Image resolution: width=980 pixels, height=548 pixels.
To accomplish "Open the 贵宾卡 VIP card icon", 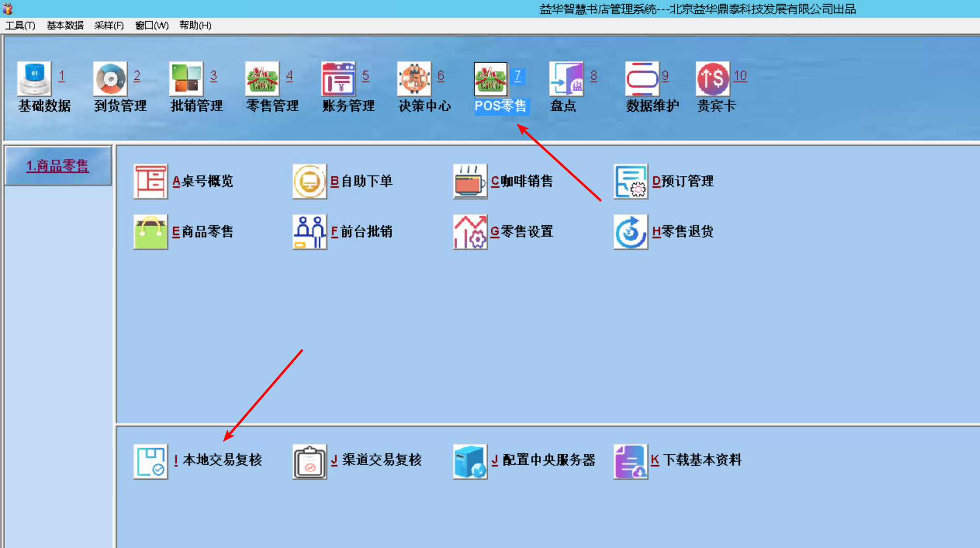I will [713, 79].
